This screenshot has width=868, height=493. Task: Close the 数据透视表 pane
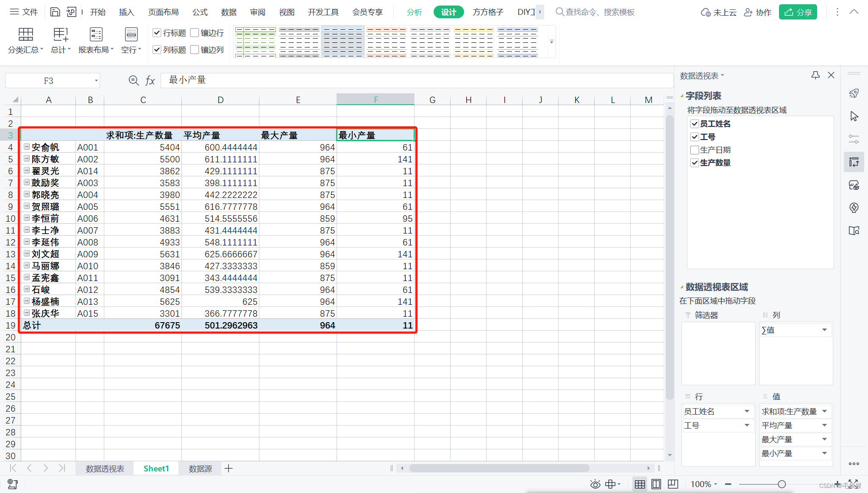[x=831, y=75]
